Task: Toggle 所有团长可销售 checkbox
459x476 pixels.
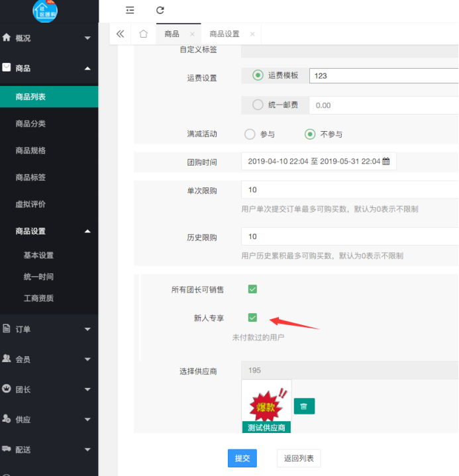Action: tap(252, 289)
